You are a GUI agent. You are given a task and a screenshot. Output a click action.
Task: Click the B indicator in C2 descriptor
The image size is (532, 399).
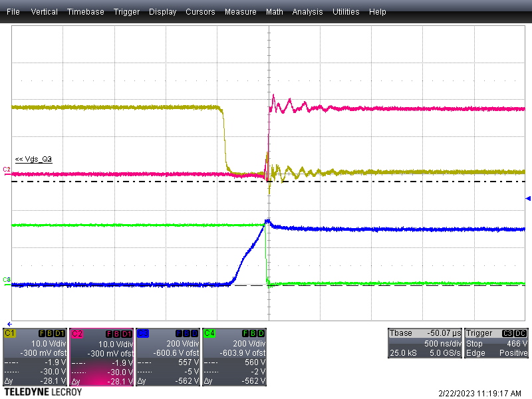[116, 334]
